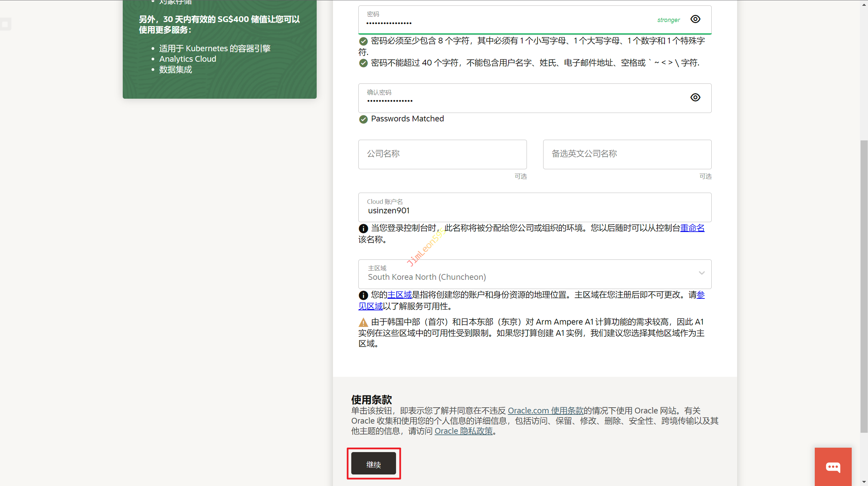Follow the 主区域 home region link
The width and height of the screenshot is (868, 486).
399,295
